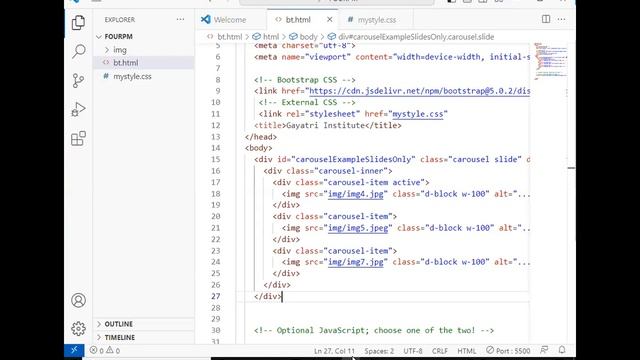Click the External CSS comment on line 10
The height and width of the screenshot is (360, 640).
pos(307,102)
